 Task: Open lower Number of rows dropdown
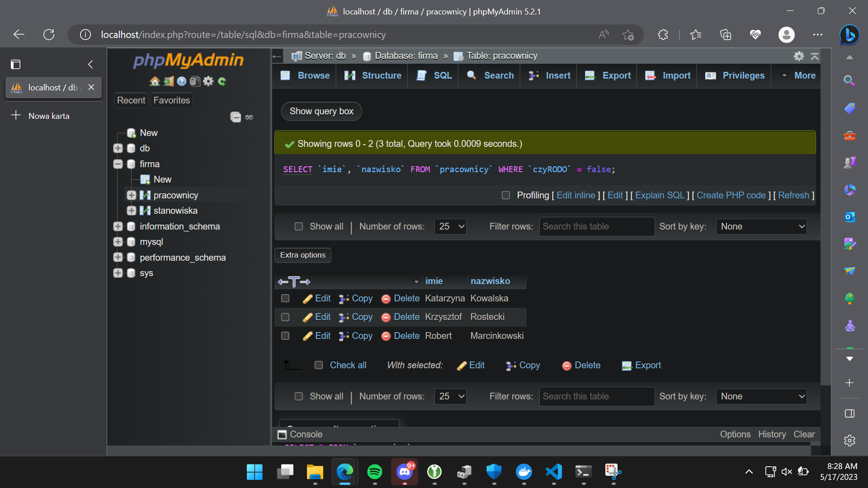point(450,397)
